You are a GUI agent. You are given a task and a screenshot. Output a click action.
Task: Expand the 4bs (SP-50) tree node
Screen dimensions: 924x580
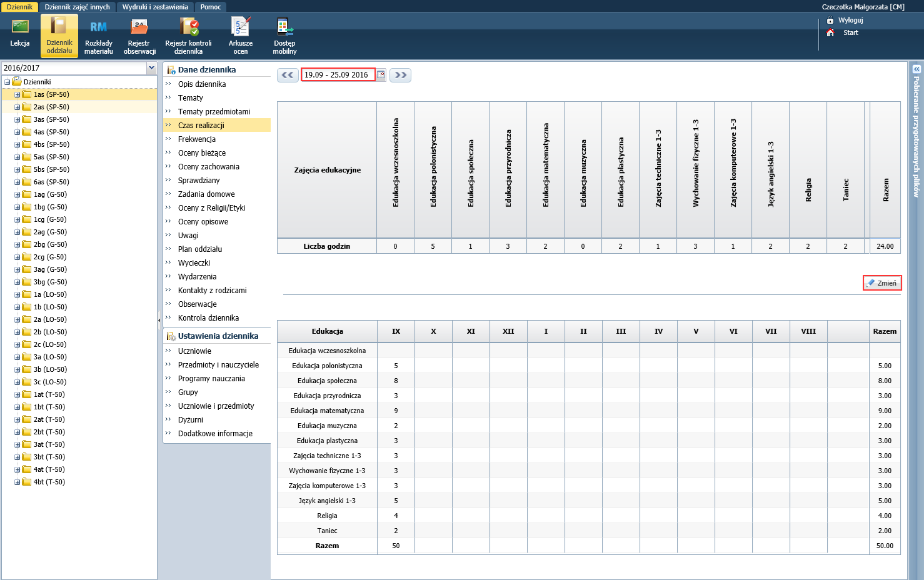pyautogui.click(x=18, y=144)
